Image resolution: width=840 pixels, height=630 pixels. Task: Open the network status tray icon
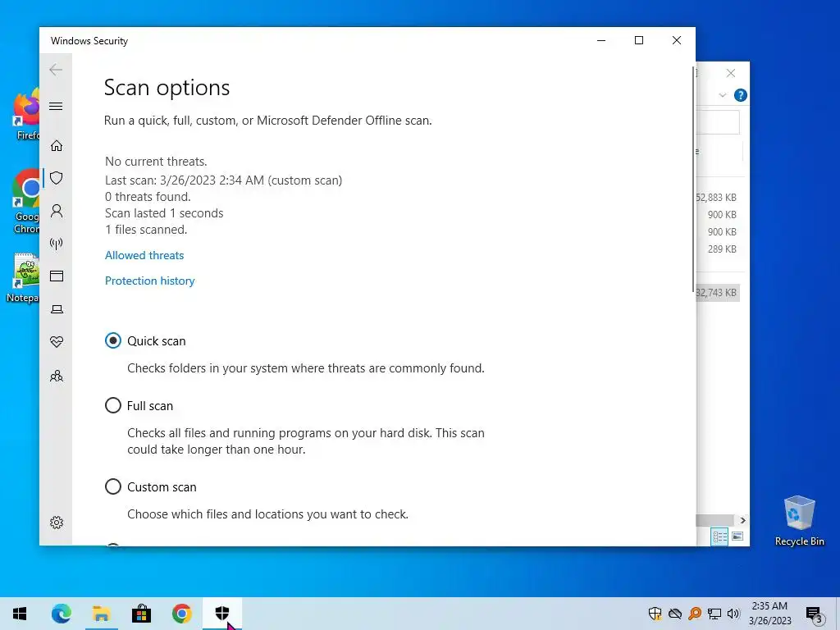tap(714, 614)
